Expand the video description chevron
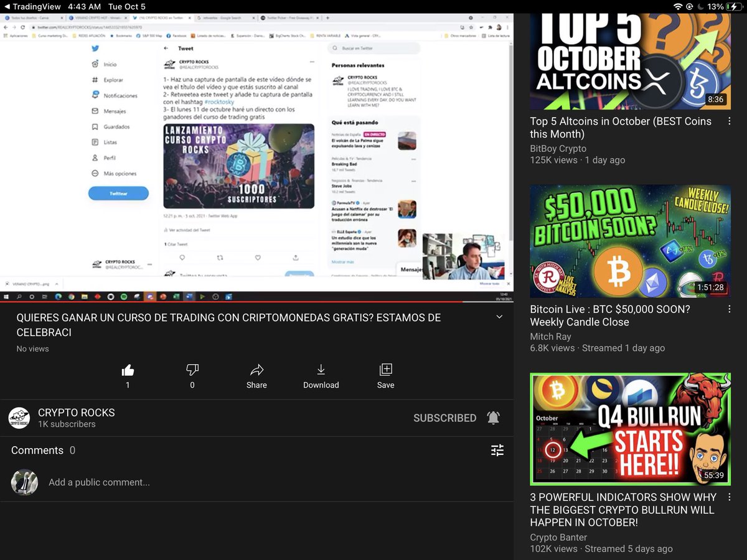 tap(499, 317)
